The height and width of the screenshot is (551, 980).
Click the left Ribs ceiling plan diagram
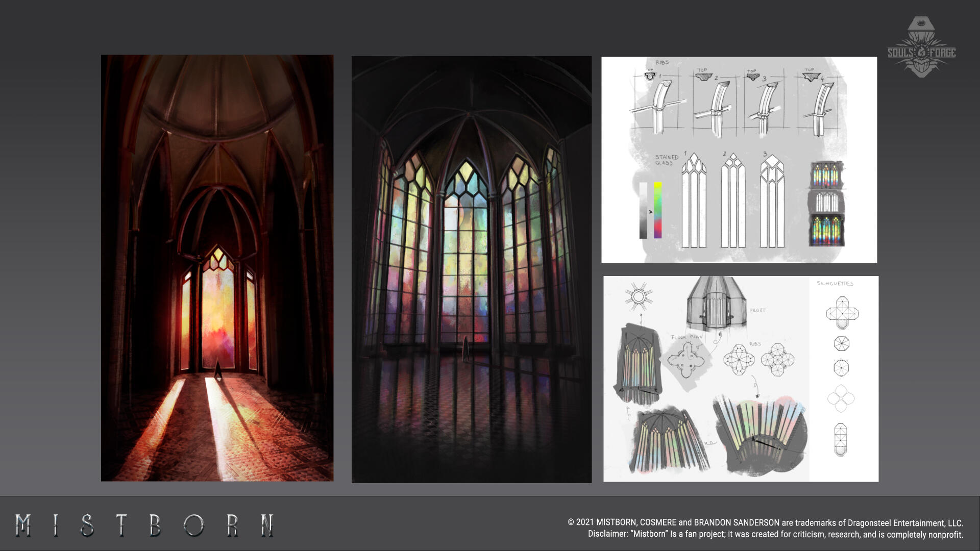739,359
